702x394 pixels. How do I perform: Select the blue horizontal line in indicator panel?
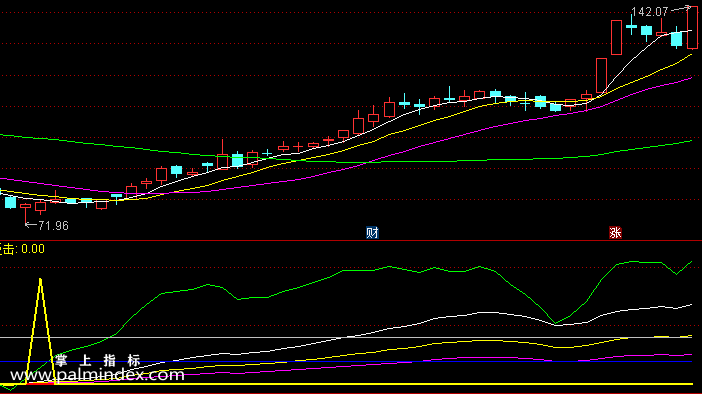pyautogui.click(x=347, y=361)
